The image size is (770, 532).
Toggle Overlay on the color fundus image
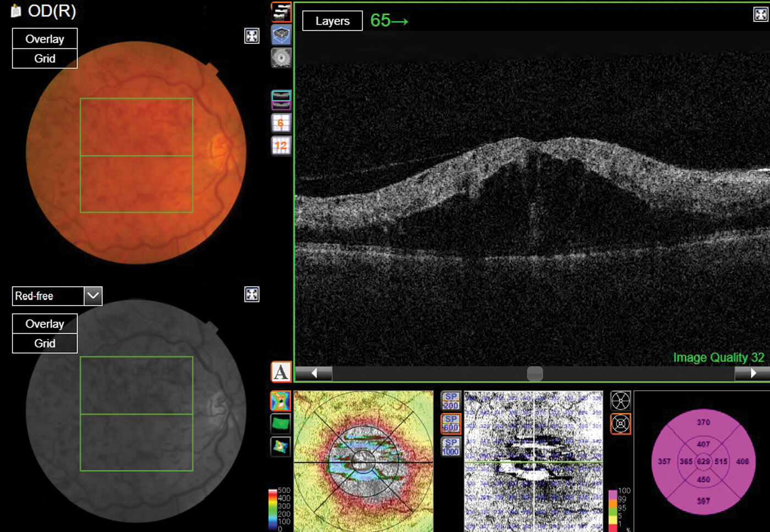45,39
